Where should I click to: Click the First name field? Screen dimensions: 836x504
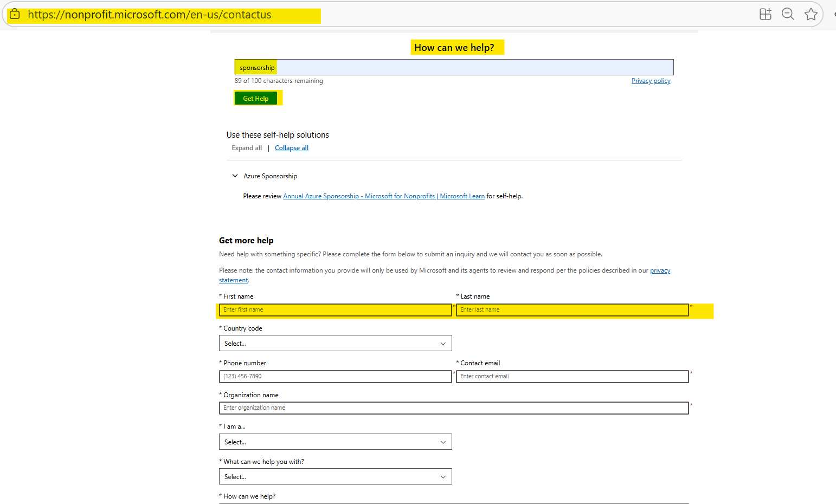pyautogui.click(x=335, y=309)
